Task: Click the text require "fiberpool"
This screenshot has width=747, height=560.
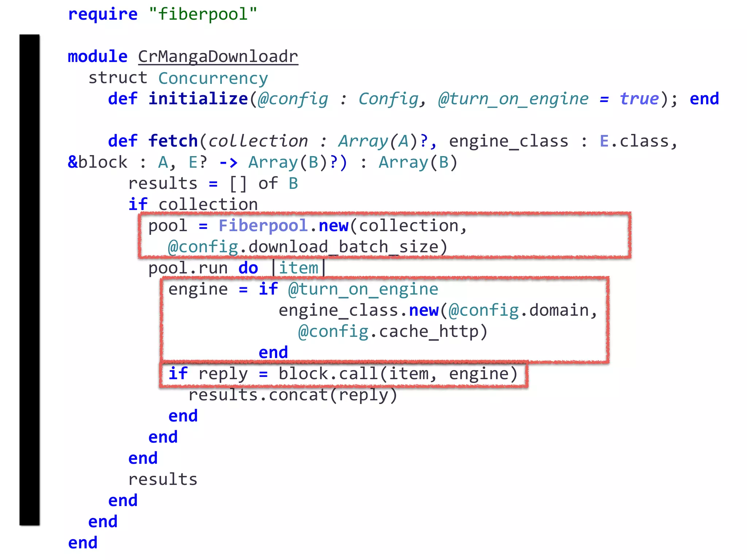Action: click(x=163, y=15)
